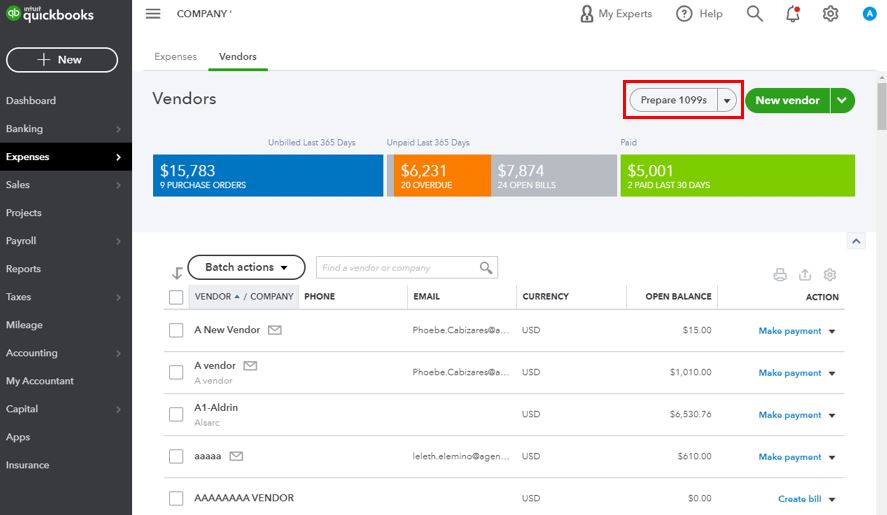Select the Vendors tab
Screen dimensions: 887x515
[238, 57]
